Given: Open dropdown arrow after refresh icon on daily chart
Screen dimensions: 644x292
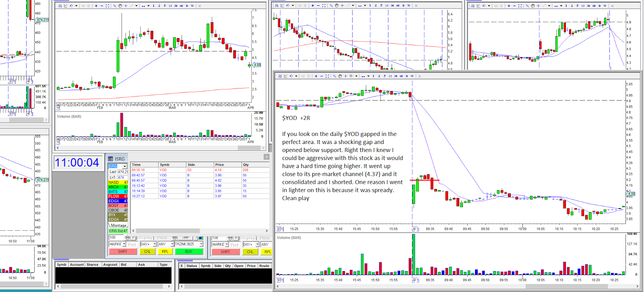Looking at the screenshot, I should click(76, 6).
